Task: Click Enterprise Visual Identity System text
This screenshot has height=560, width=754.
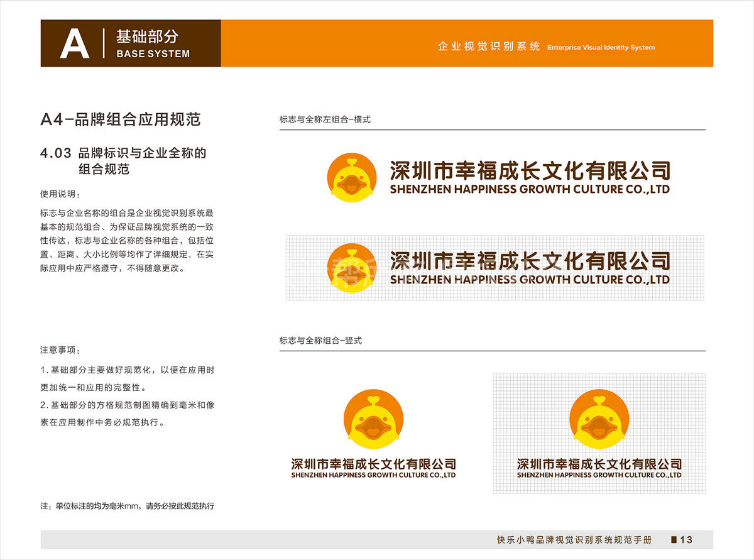Action: (x=601, y=47)
